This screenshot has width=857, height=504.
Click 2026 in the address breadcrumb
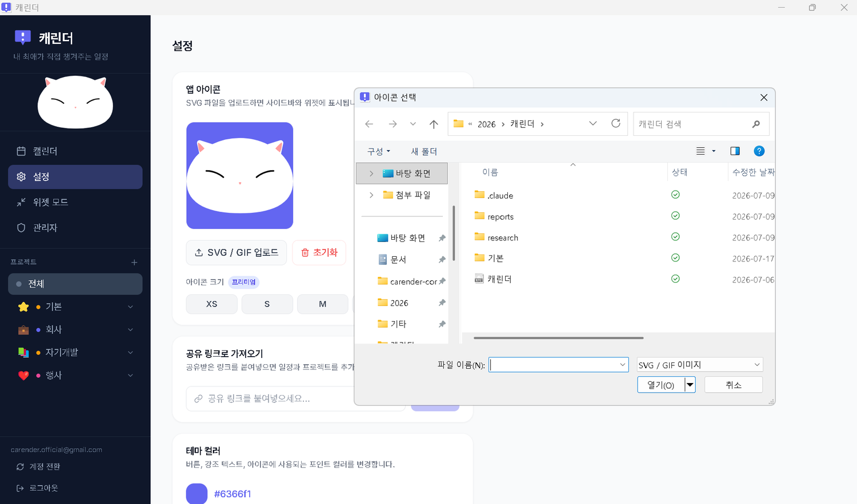[486, 124]
